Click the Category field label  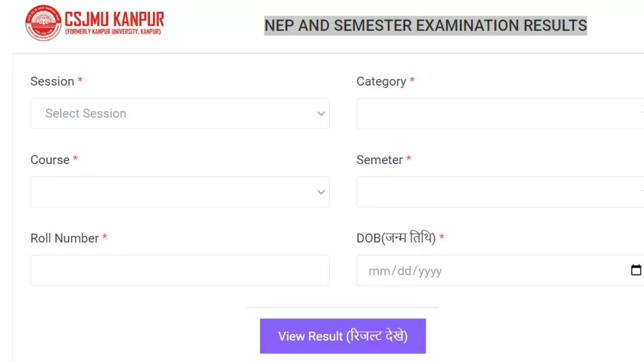coord(381,81)
